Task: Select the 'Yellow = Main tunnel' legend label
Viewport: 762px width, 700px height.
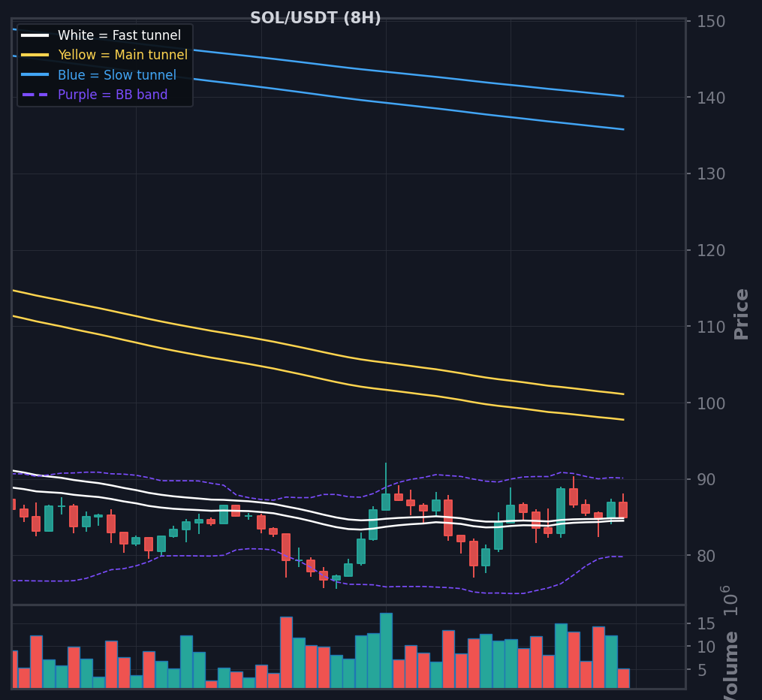Action: click(x=122, y=55)
